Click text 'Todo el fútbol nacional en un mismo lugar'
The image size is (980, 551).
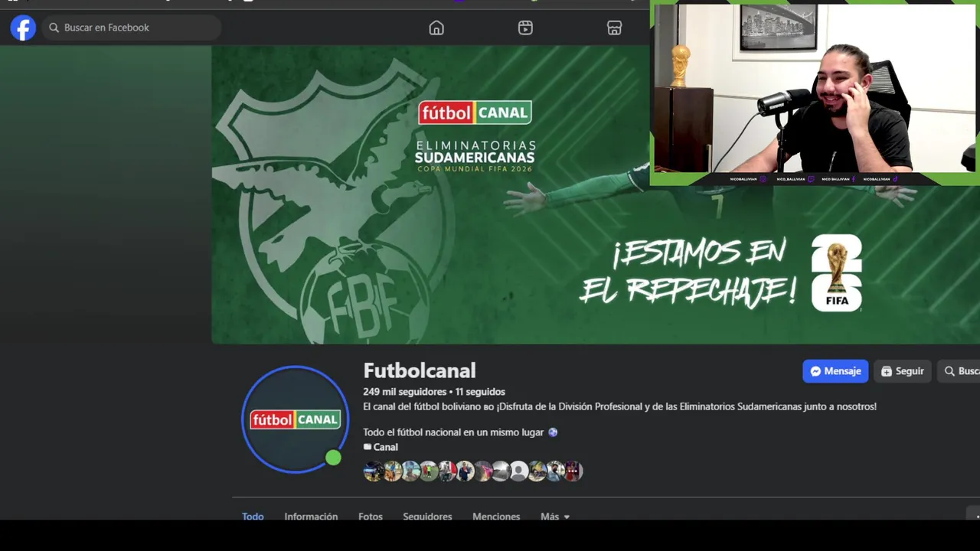pos(453,432)
